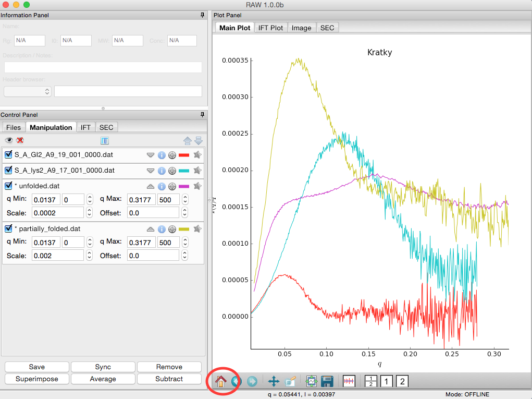Click the Subtract button
This screenshot has width=532, height=399.
169,379
